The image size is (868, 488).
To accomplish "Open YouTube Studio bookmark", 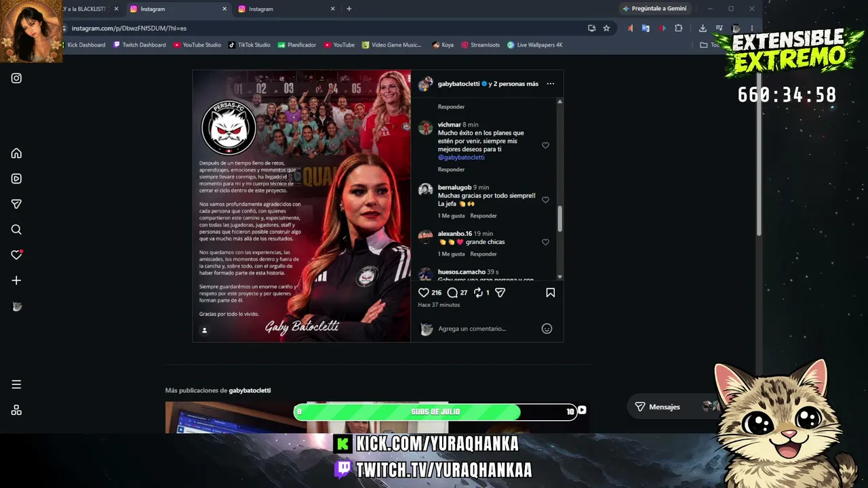I will pos(197,45).
